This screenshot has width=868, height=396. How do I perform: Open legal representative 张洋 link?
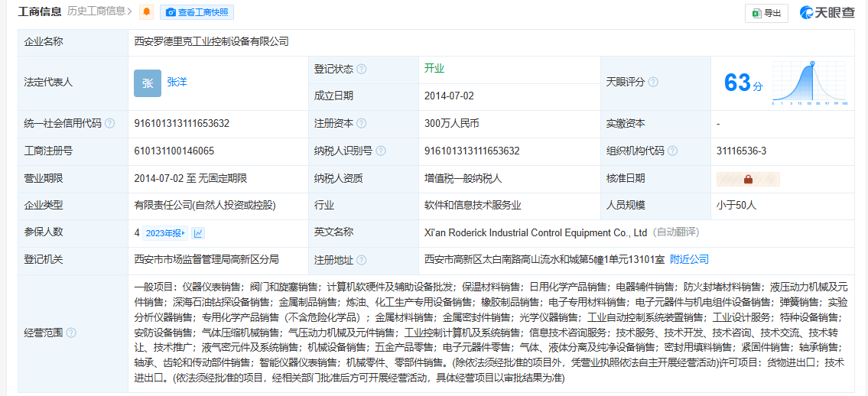pos(177,82)
